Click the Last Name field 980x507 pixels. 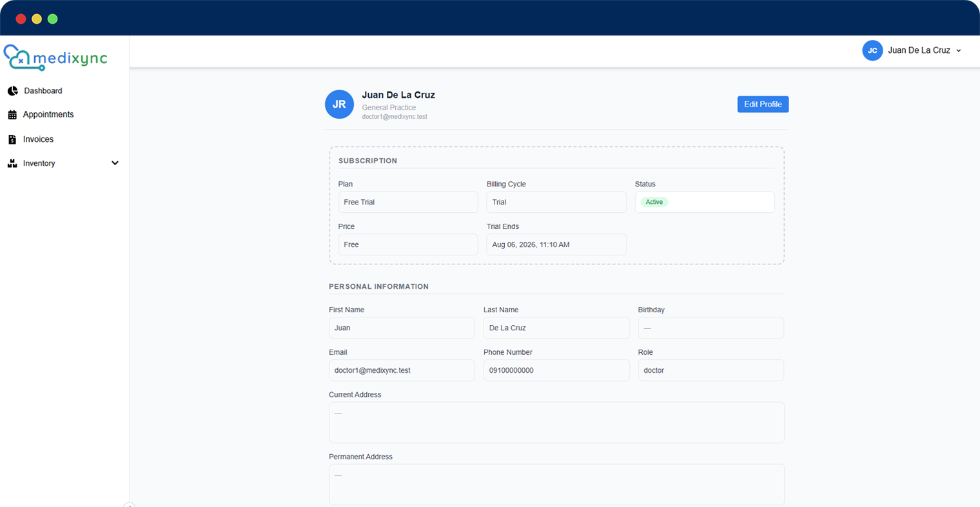(556, 328)
